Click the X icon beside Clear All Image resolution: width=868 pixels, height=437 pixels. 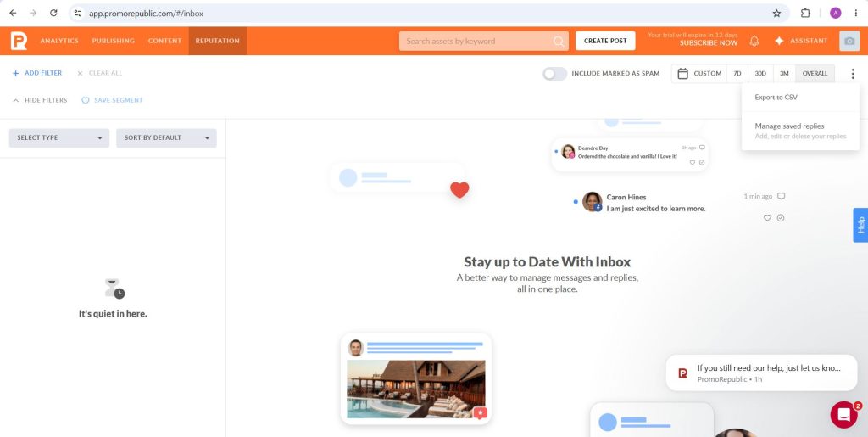click(x=80, y=73)
